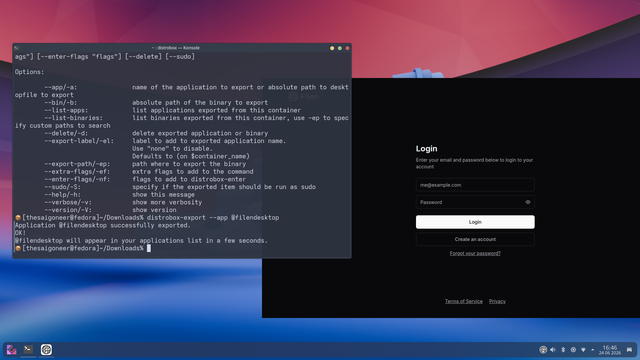This screenshot has height=360, width=640.
Task: Open Bluetooth settings in the system tray
Action: tap(563, 350)
